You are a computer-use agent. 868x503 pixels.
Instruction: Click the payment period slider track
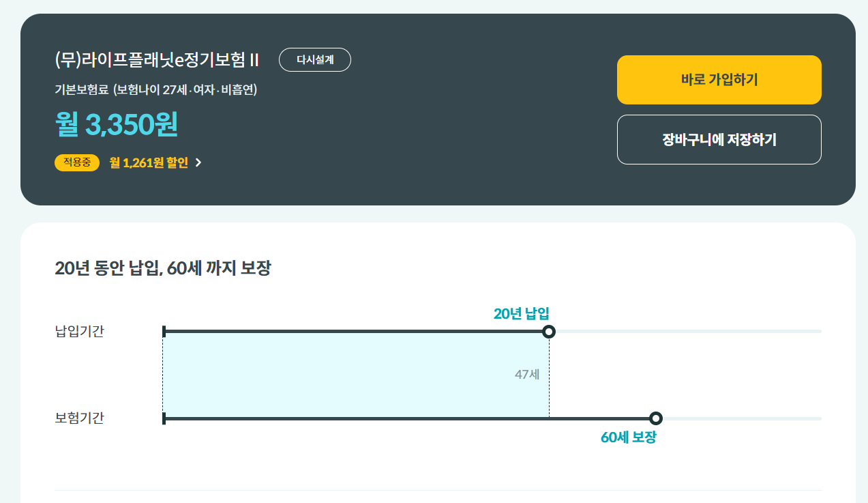click(x=355, y=331)
